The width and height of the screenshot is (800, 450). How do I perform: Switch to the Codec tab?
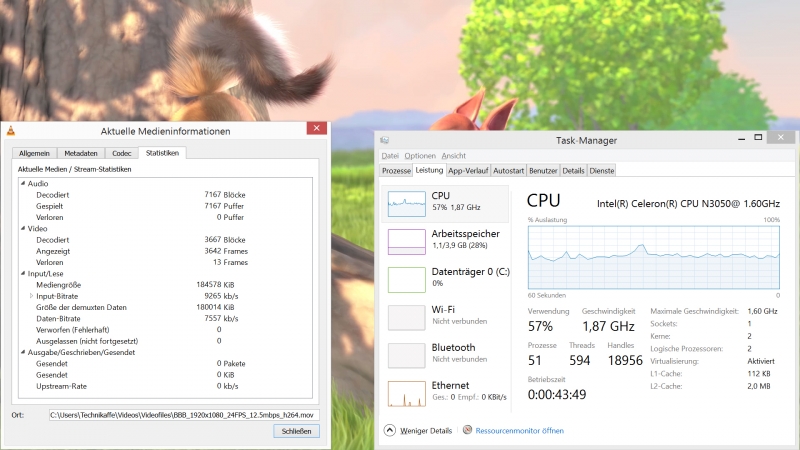(121, 153)
